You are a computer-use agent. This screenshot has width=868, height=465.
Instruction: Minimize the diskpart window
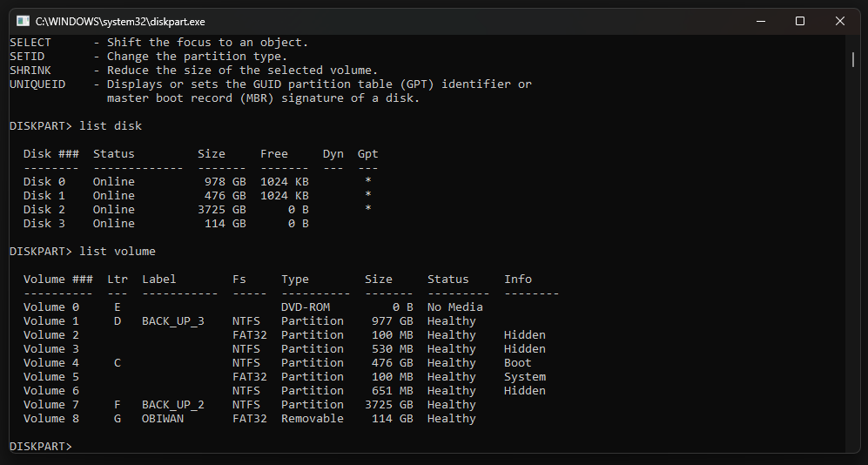click(x=761, y=21)
